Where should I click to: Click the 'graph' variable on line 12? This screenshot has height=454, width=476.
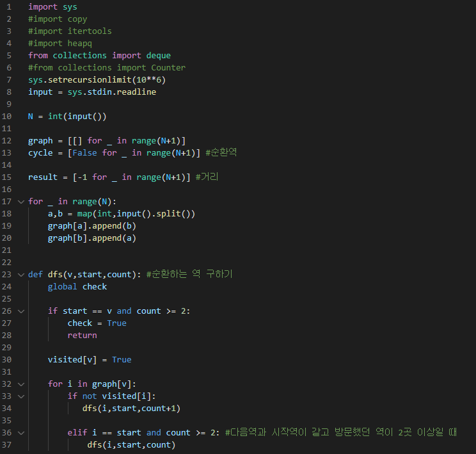click(40, 141)
